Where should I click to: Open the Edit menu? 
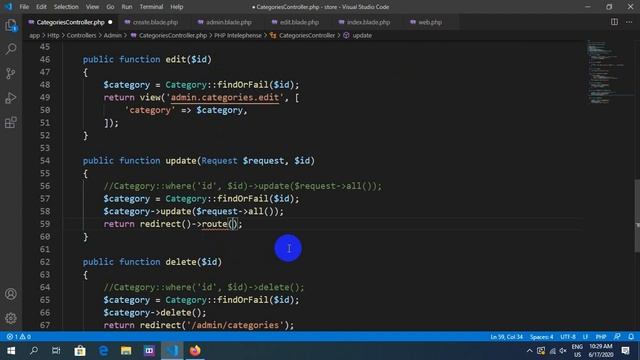point(41,7)
